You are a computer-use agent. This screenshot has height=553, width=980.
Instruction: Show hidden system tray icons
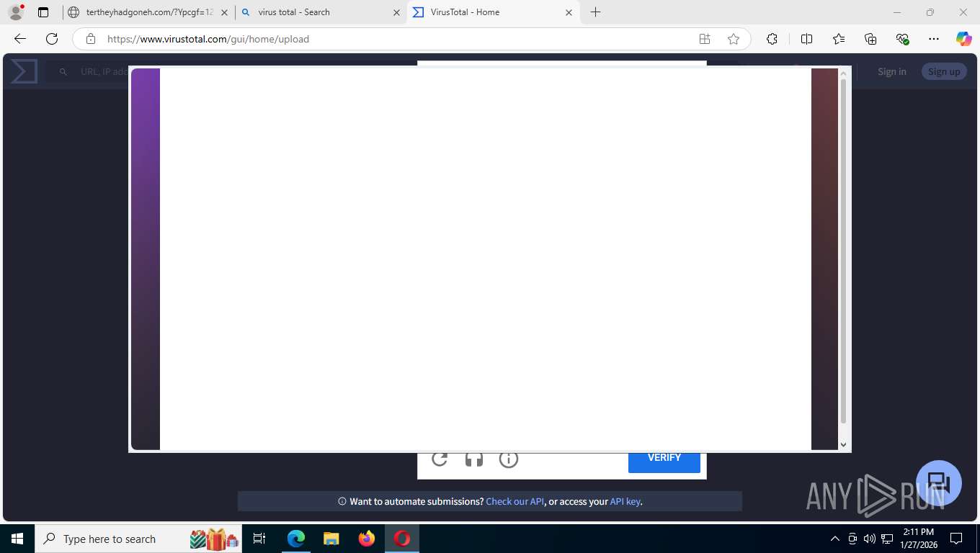[835, 539]
